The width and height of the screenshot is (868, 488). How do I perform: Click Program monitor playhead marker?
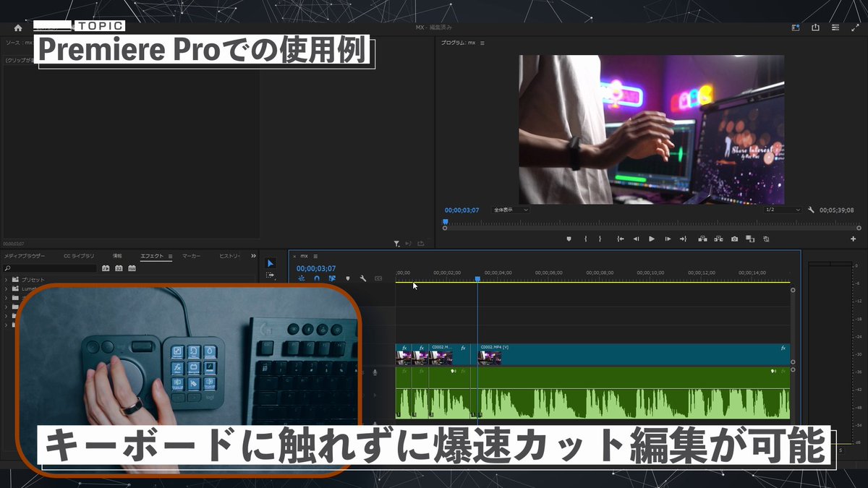[446, 222]
